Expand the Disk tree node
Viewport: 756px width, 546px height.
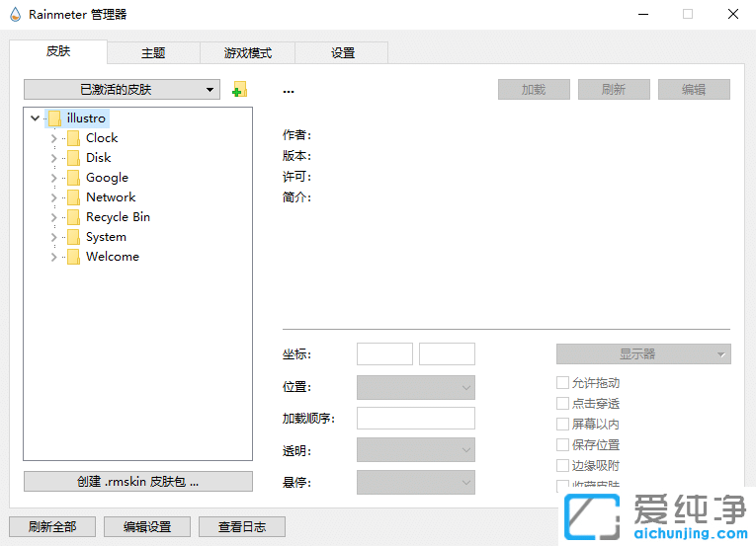pyautogui.click(x=53, y=158)
